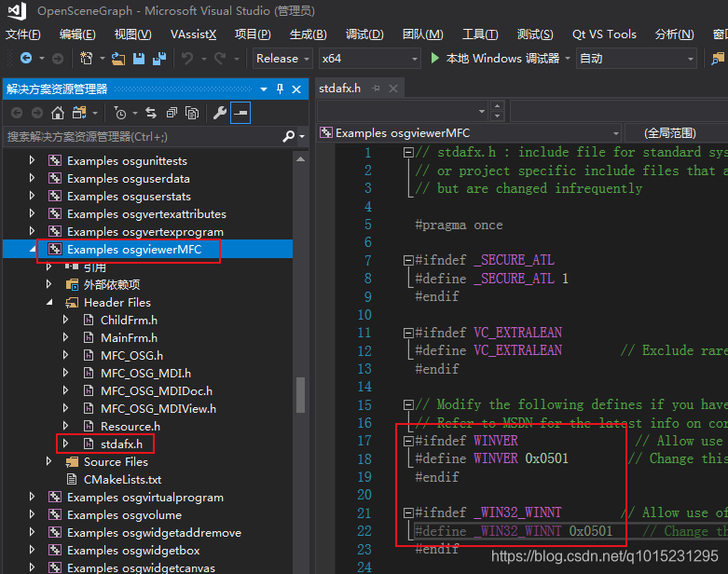Select stdafx.h in the tree

(121, 444)
